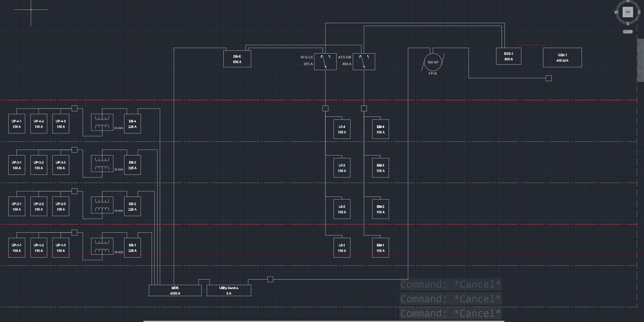This screenshot has height=322, width=644.
Task: Open ShowMotion from the navigation bar
Action: point(641,76)
